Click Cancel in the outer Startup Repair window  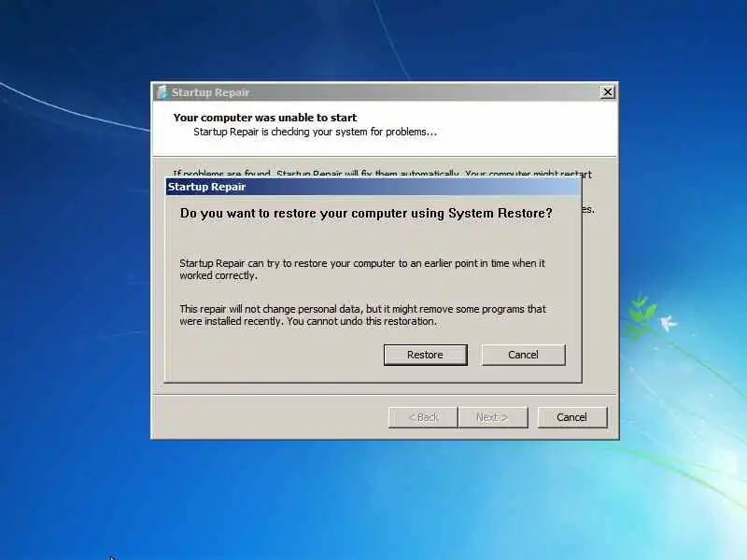(572, 417)
